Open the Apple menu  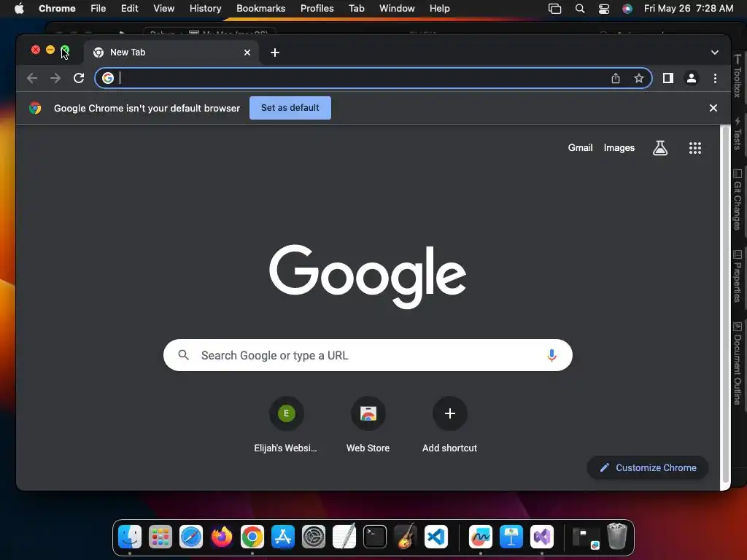pyautogui.click(x=19, y=9)
